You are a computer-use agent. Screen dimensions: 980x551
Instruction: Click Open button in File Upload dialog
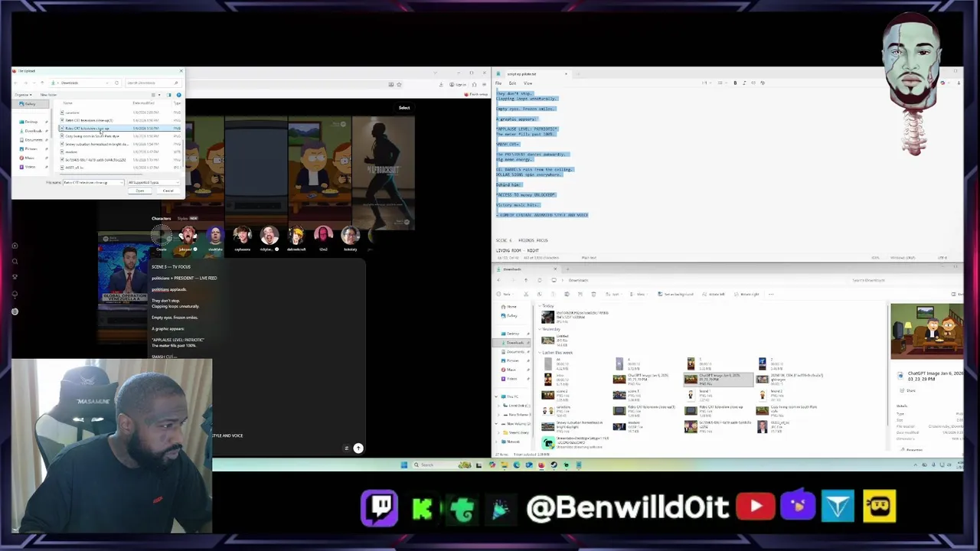click(139, 191)
